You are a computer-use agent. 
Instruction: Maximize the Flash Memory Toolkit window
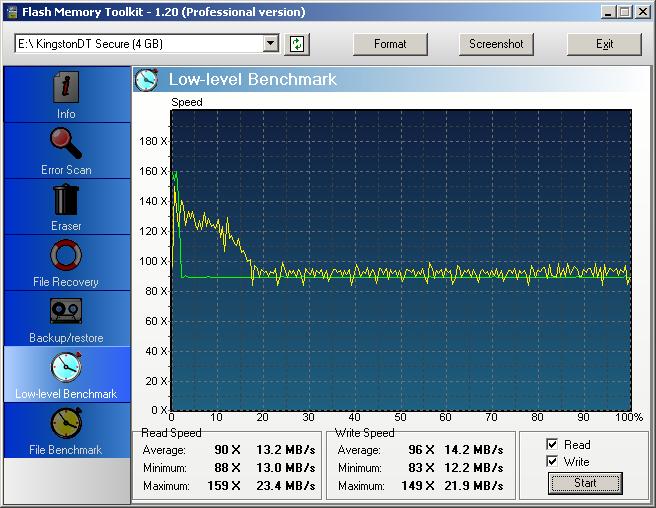(x=624, y=12)
